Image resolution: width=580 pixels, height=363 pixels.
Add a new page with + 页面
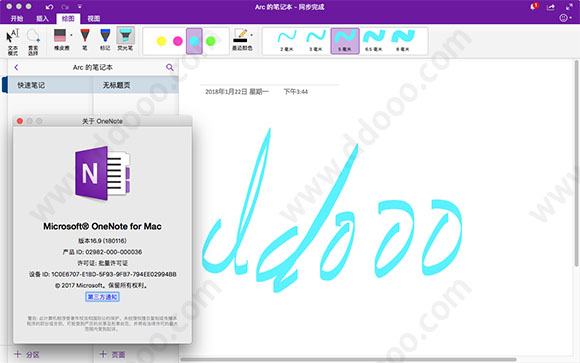(112, 354)
